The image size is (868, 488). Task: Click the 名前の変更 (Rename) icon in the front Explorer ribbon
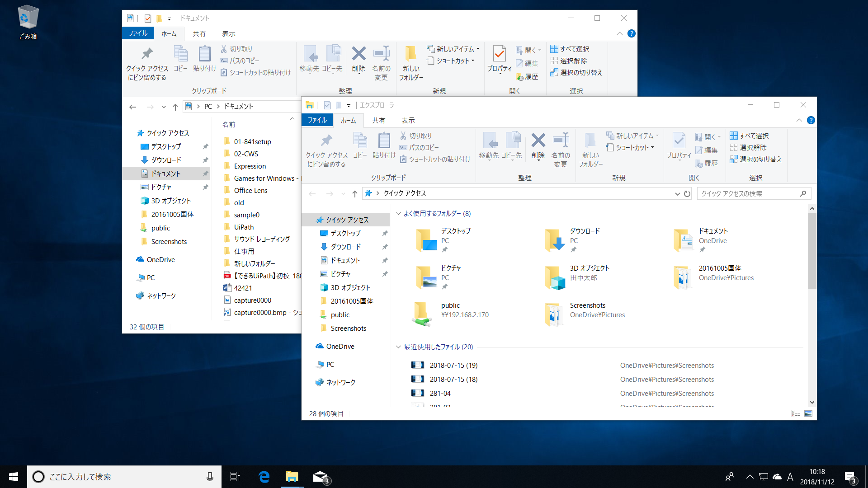(561, 141)
